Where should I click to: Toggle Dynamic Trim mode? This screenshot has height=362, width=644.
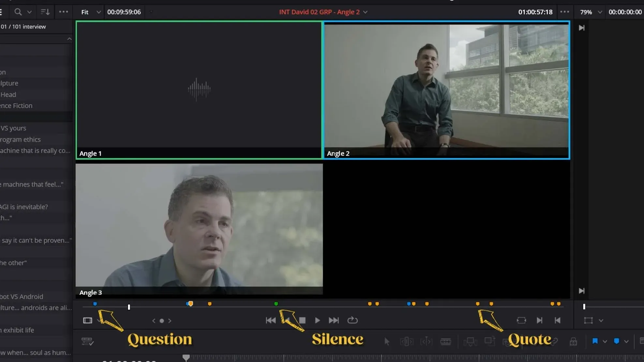coord(426,341)
